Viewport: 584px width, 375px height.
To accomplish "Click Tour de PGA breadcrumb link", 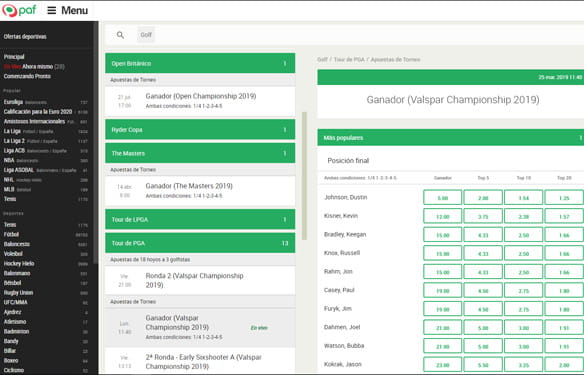I will (349, 60).
